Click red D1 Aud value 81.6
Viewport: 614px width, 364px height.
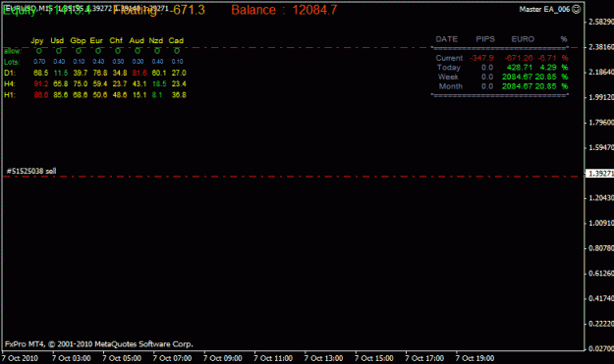[x=140, y=74]
